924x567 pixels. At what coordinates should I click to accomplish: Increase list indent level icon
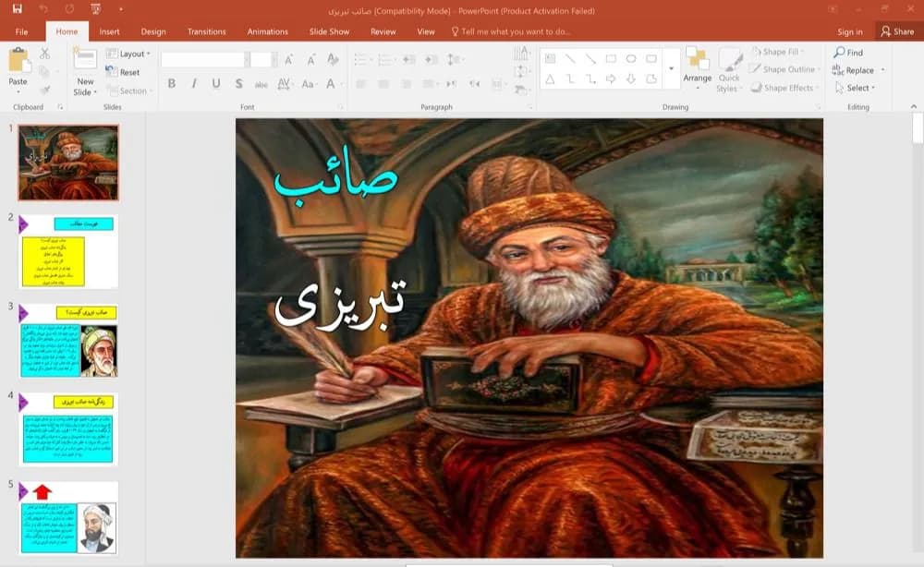click(x=432, y=59)
